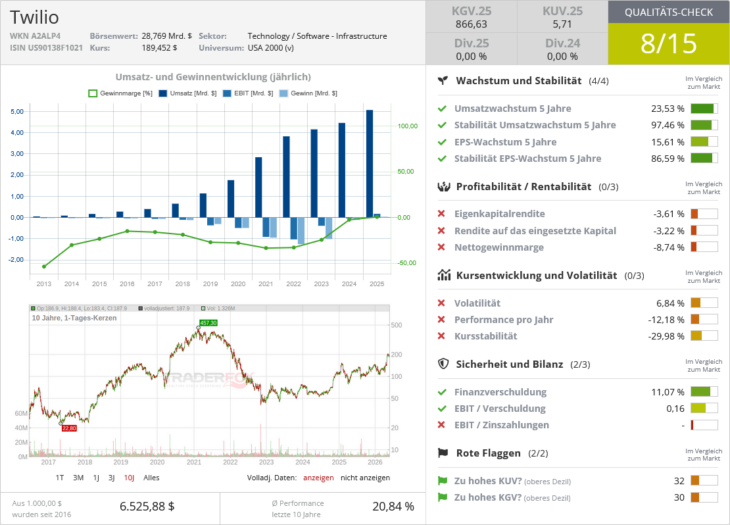Click the Div.25 dividend tile
Screen dimensions: 730x525
(x=471, y=49)
